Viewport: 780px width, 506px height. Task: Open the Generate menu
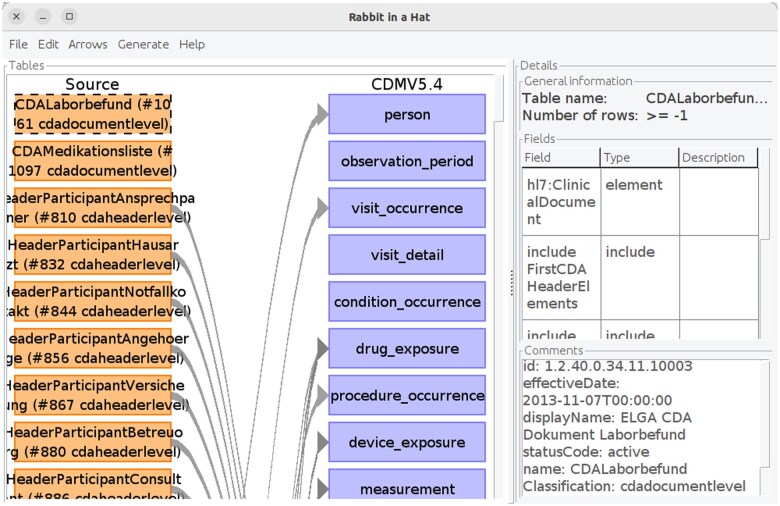pyautogui.click(x=143, y=44)
